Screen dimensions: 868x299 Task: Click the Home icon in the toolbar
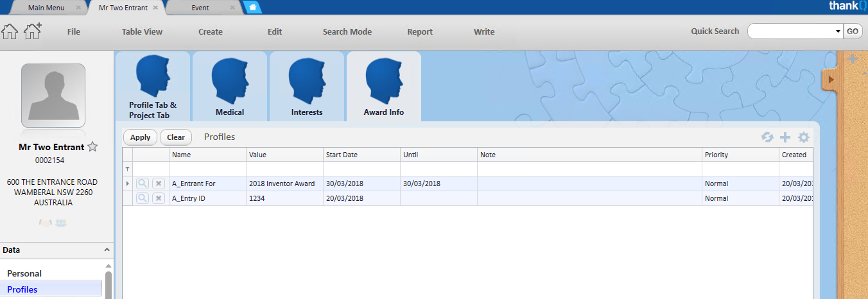pos(10,31)
